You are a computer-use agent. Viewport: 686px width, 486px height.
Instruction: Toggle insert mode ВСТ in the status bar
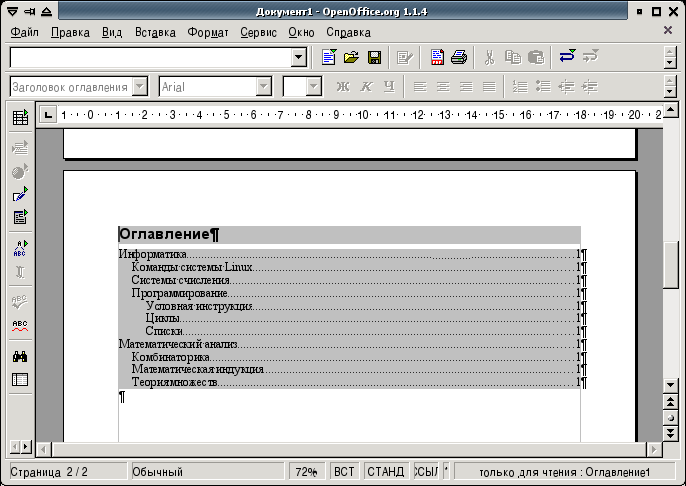coord(344,471)
